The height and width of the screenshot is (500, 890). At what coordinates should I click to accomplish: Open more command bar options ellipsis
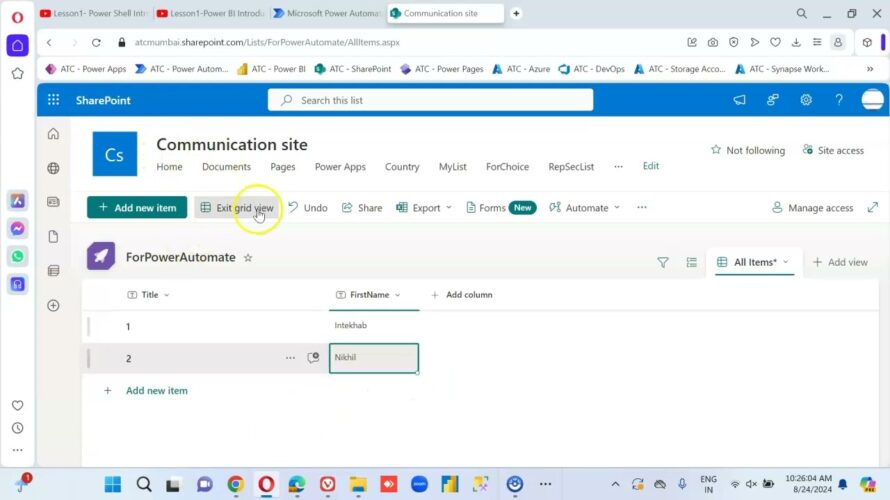[642, 208]
